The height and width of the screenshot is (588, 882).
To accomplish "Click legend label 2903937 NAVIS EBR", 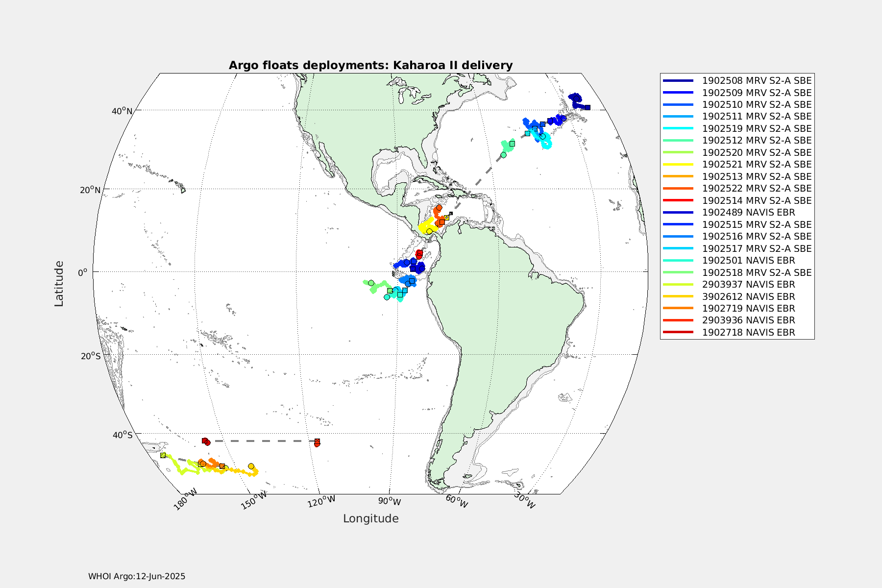I will [749, 284].
